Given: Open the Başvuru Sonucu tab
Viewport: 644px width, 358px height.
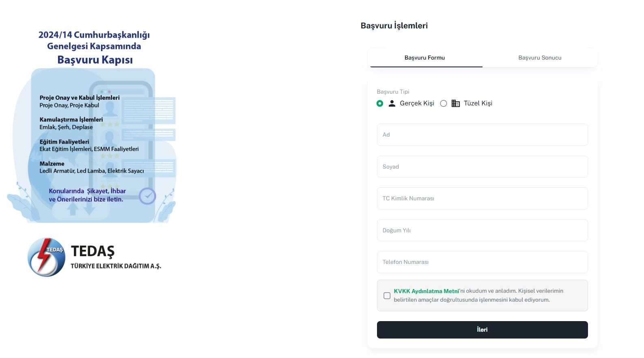Looking at the screenshot, I should [540, 58].
